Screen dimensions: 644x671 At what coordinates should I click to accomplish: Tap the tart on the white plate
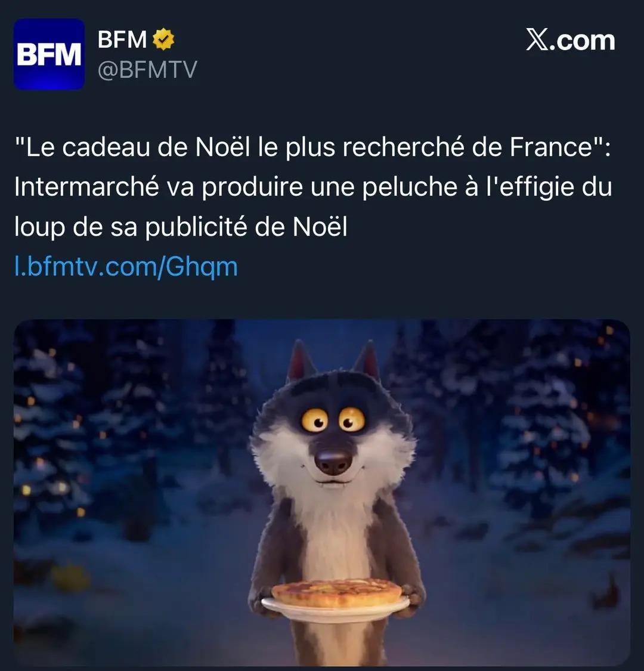pyautogui.click(x=336, y=592)
